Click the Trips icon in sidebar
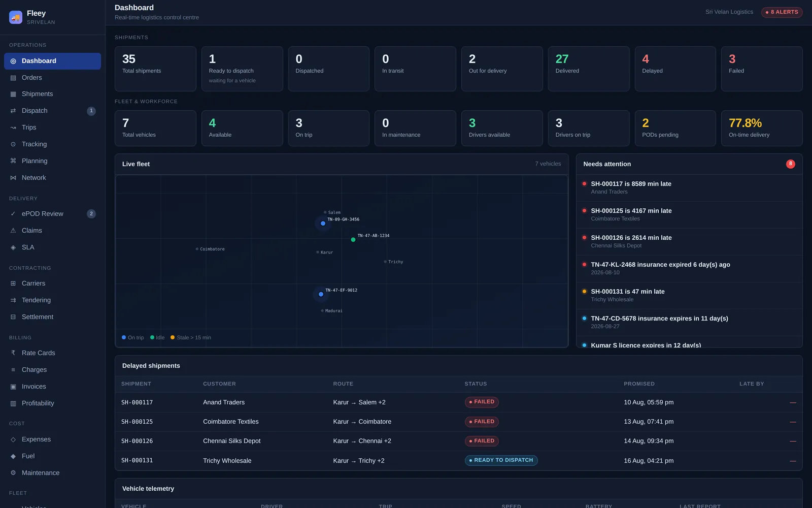Screen dimensions: 812x508 13,128
